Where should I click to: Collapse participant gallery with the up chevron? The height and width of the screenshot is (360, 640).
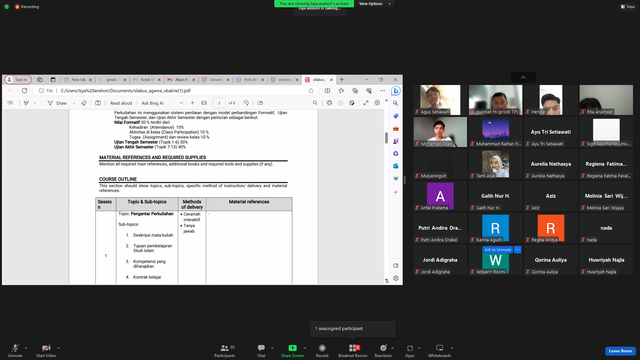pyautogui.click(x=523, y=77)
